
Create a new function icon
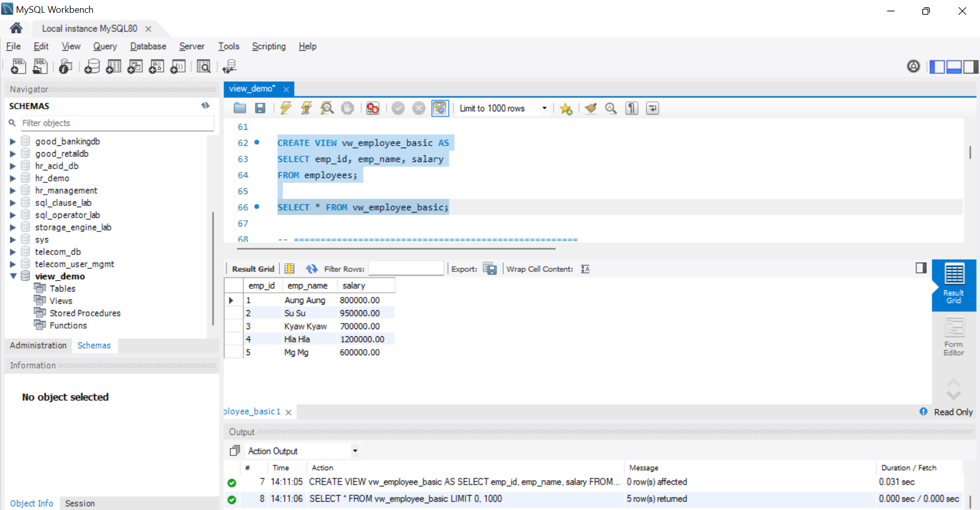(x=178, y=66)
